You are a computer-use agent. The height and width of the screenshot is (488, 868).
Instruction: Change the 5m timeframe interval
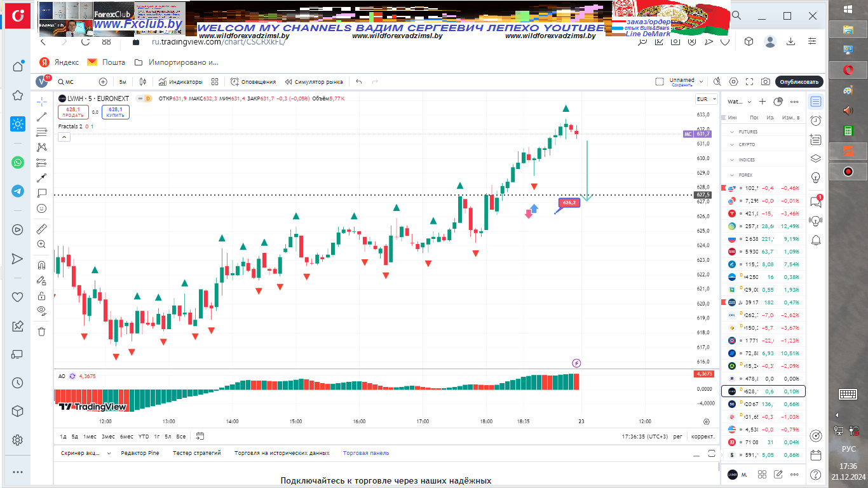coord(123,82)
